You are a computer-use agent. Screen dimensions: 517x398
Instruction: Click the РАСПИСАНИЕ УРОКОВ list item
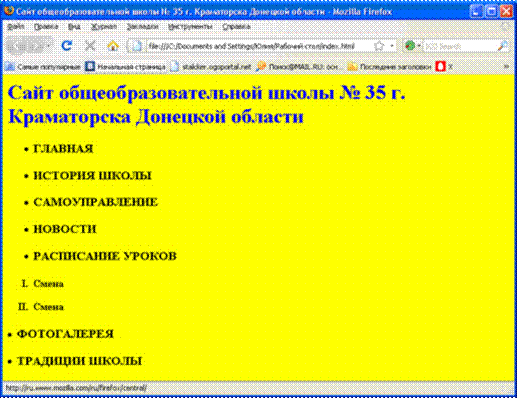[x=105, y=256]
